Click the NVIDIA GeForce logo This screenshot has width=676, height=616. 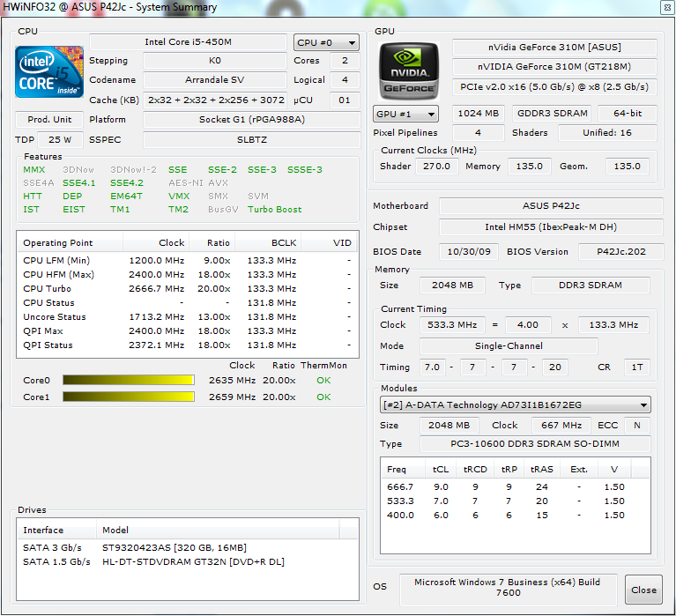click(x=408, y=71)
